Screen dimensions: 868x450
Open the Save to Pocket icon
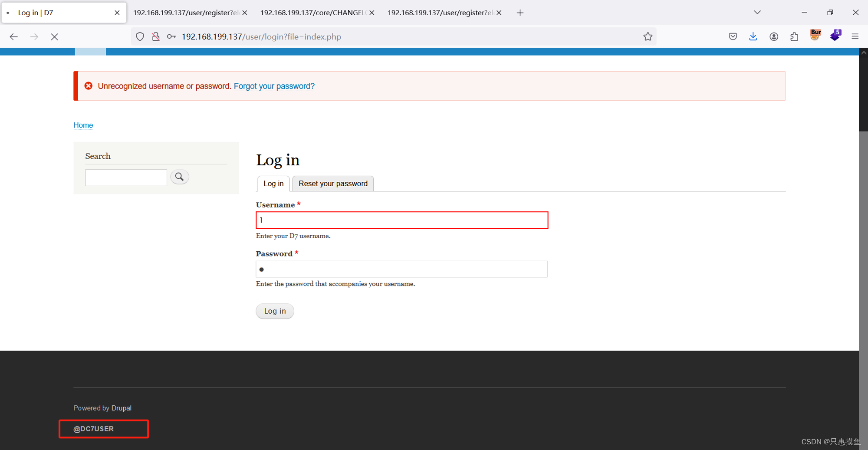click(733, 37)
